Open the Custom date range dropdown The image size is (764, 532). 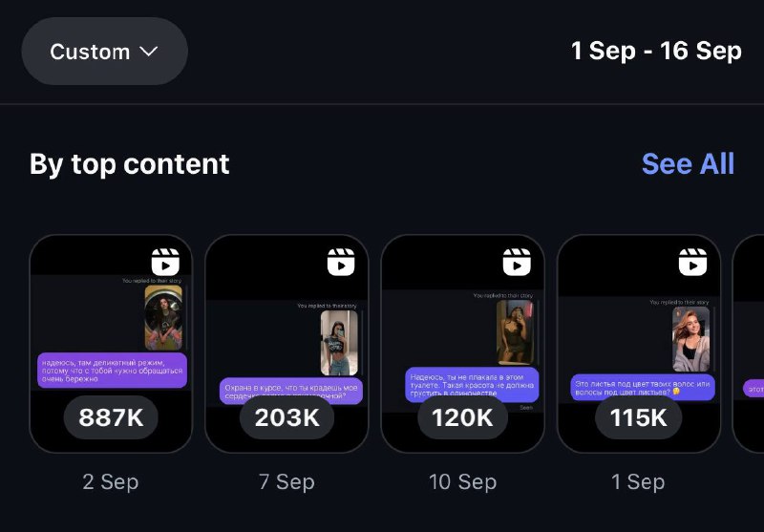tap(104, 52)
